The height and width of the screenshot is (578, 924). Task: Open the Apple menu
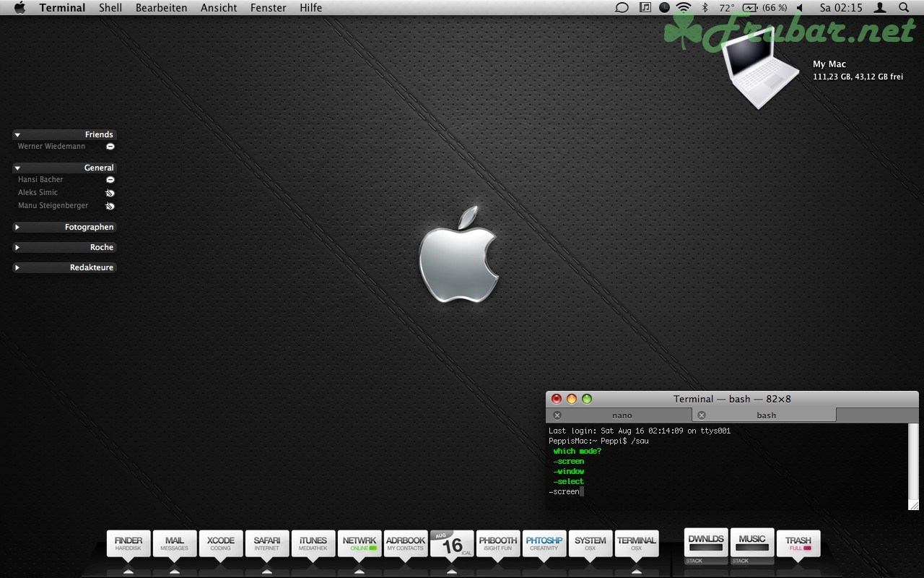pos(19,8)
